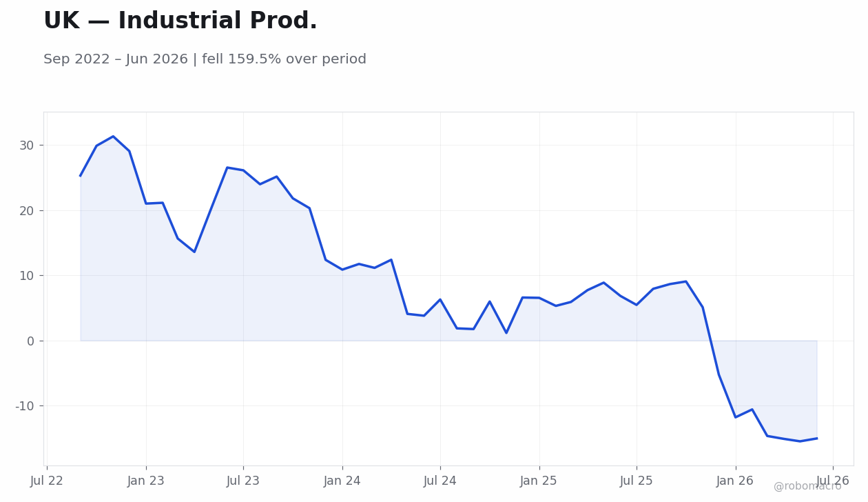Viewport: 868px width, 502px height.
Task: Click the 0 y-axis tick label
Action: click(x=31, y=341)
